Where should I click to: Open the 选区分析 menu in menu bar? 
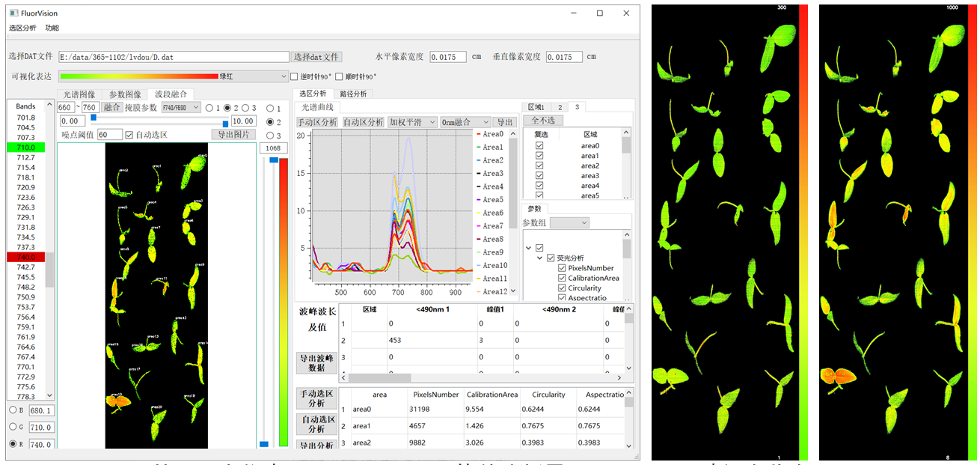[x=22, y=28]
